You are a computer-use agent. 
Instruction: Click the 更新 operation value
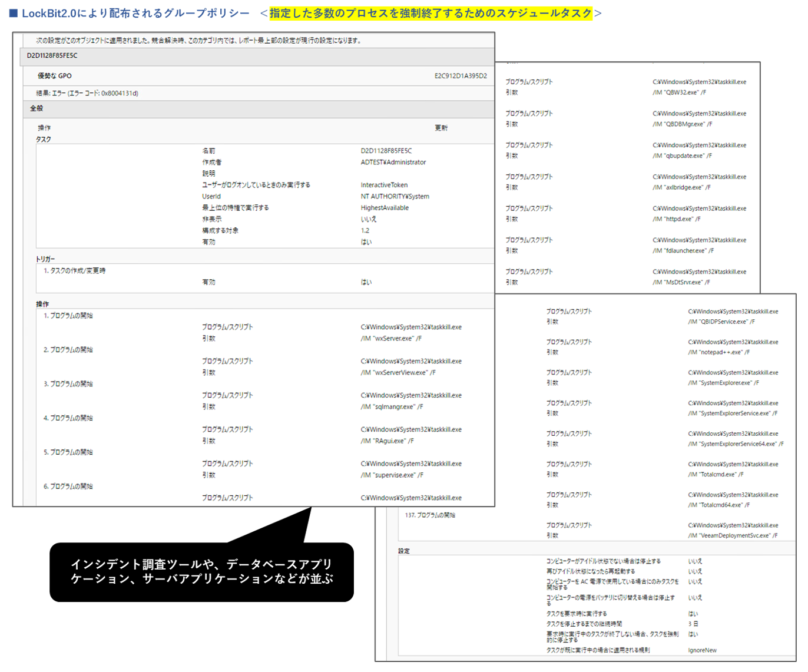[x=441, y=128]
